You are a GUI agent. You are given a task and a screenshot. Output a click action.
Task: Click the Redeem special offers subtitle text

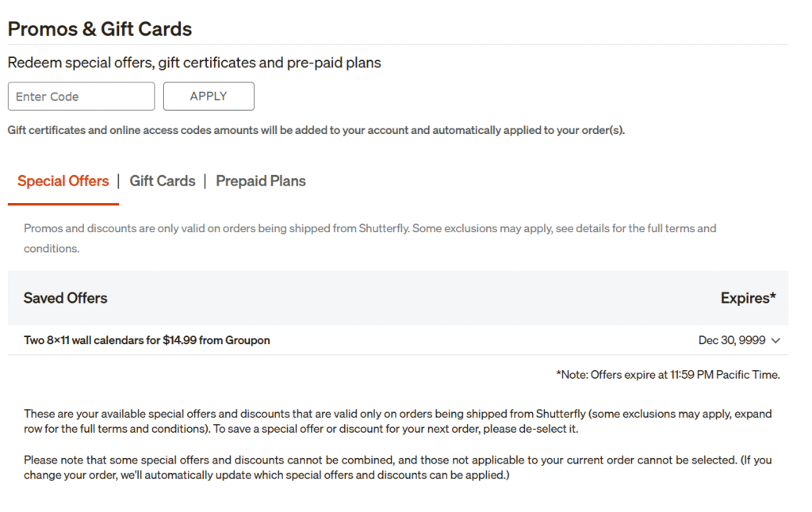pyautogui.click(x=194, y=63)
